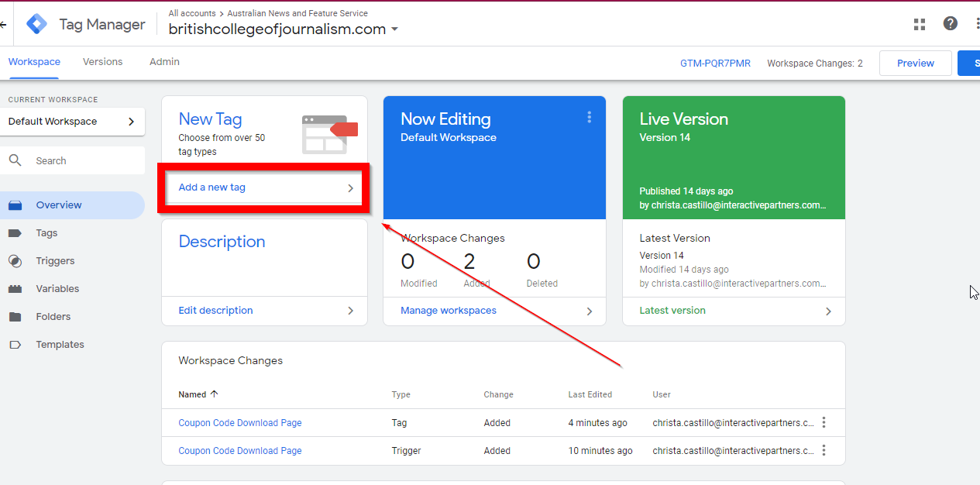Open the Help menu
This screenshot has height=485, width=980.
coord(950,24)
